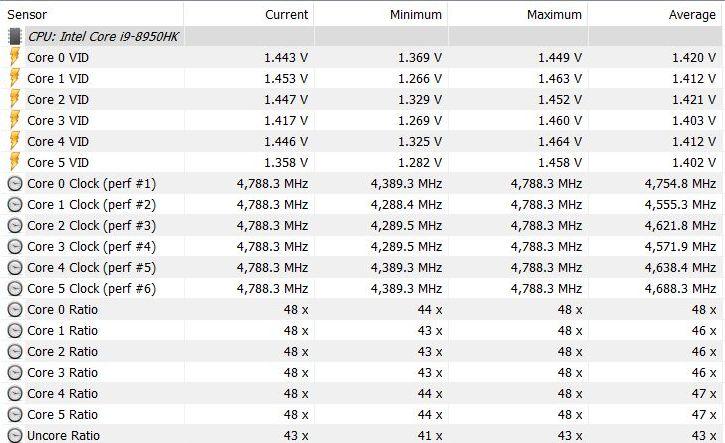Click the clock icon for Core 0 Clock
This screenshot has width=725, height=443.
point(15,184)
